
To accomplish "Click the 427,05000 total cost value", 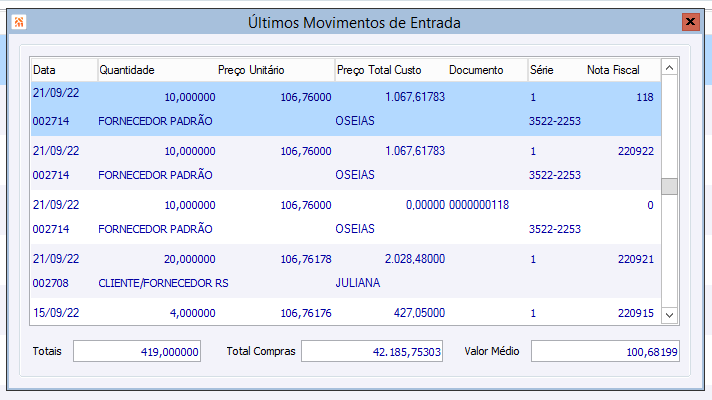I will (x=419, y=313).
